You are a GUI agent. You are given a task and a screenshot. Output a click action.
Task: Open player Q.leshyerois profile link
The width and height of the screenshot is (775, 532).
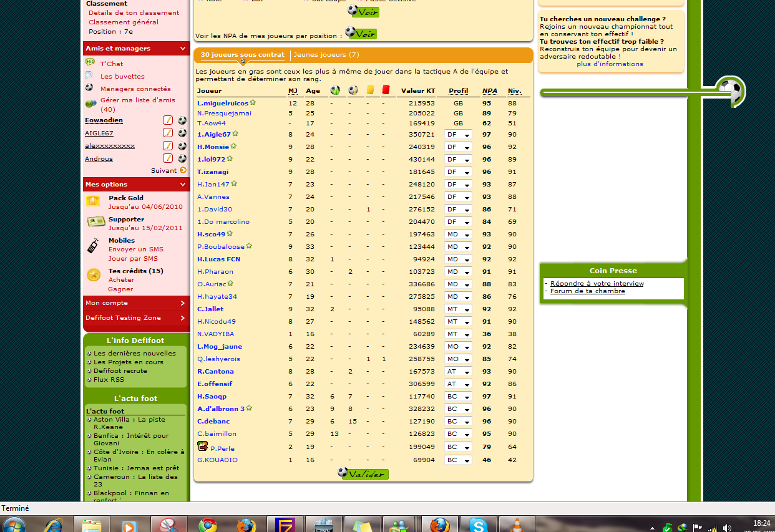pos(219,359)
